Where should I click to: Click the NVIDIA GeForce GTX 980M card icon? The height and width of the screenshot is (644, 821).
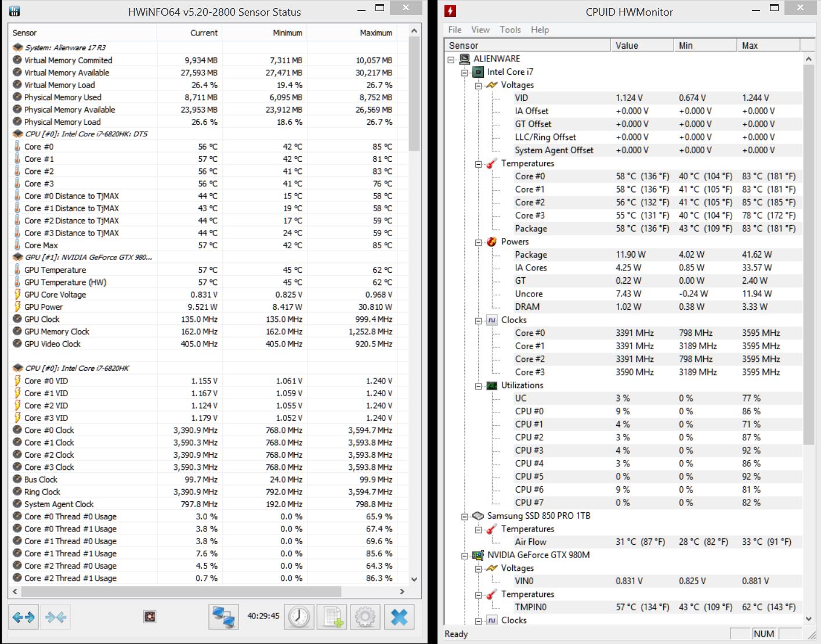[x=478, y=555]
